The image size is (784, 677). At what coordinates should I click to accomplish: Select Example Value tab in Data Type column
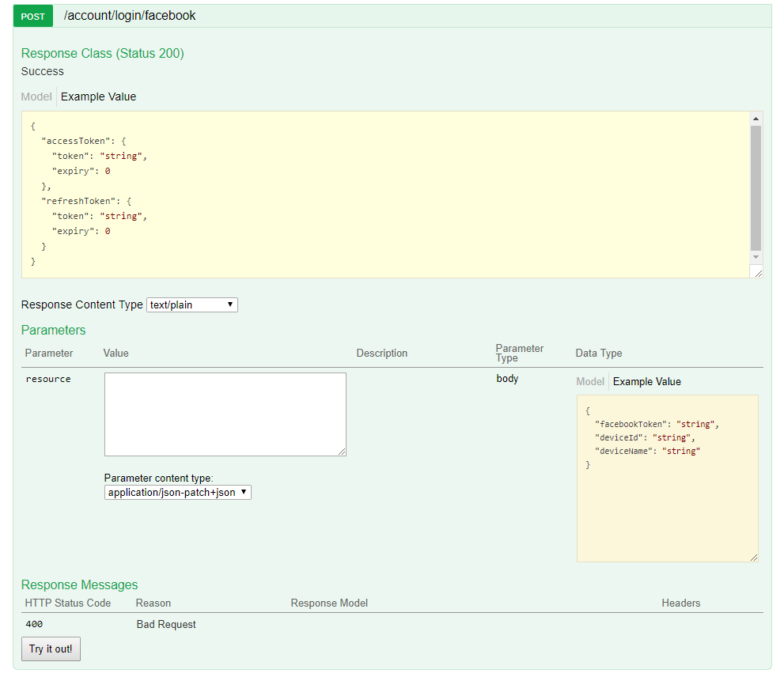(646, 381)
